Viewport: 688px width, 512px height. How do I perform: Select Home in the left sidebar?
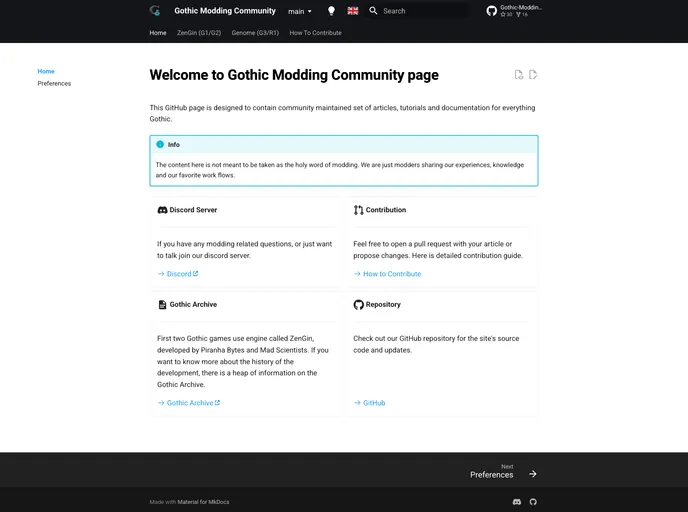point(46,71)
